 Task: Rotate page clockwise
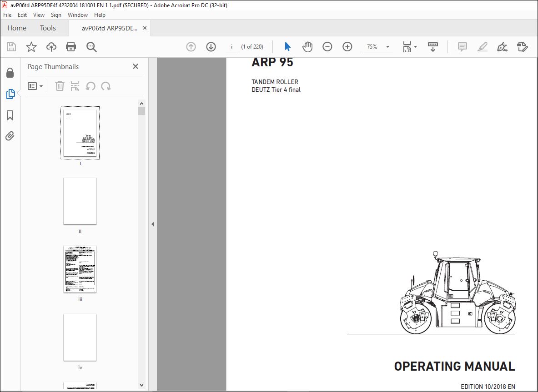(x=106, y=86)
